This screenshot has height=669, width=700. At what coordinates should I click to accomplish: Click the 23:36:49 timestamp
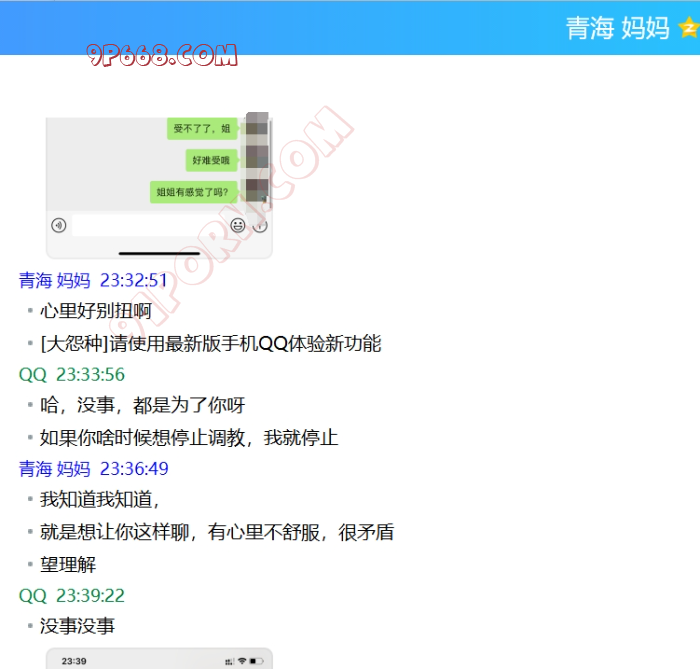coord(134,469)
